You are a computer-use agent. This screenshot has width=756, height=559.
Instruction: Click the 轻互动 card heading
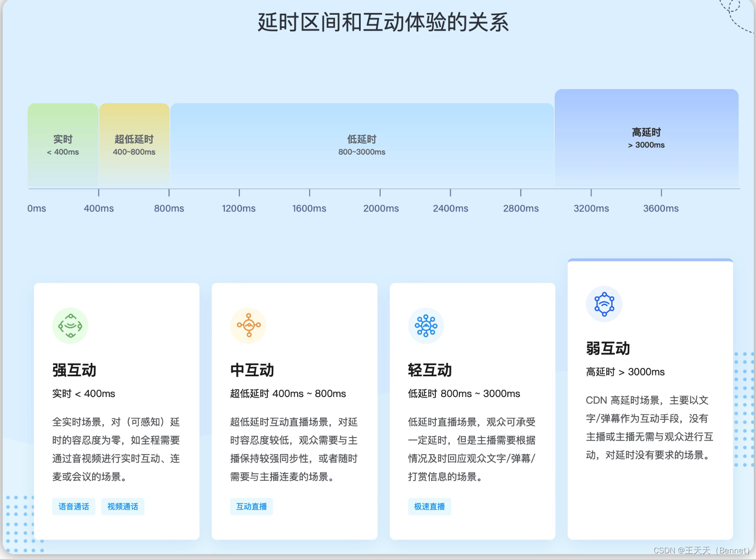pos(430,370)
